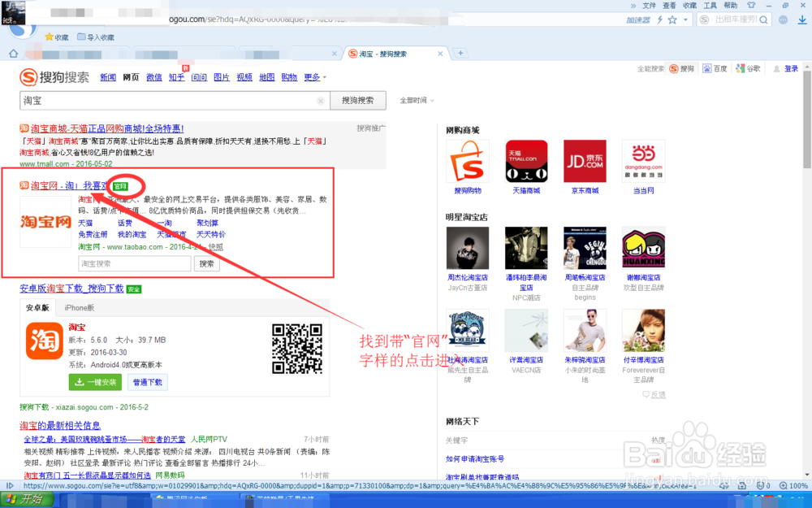Image resolution: width=812 pixels, height=508 pixels.
Task: Select the iPhone版 download tab
Action: pos(80,308)
